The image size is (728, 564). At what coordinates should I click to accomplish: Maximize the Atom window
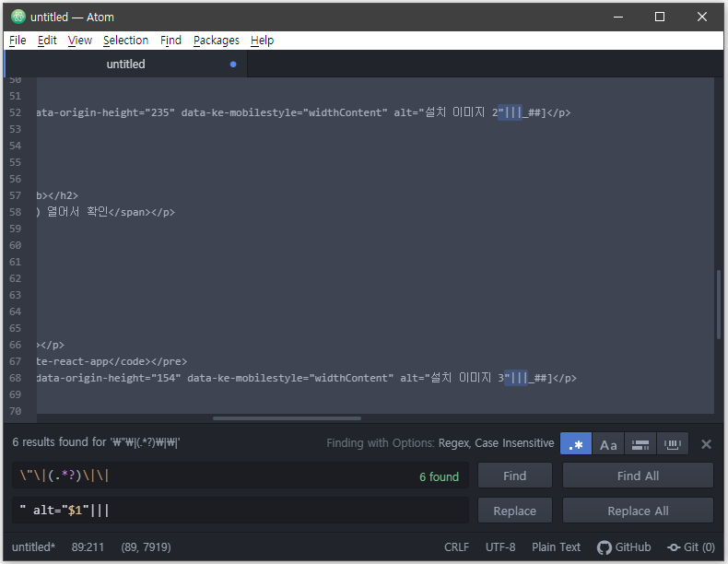[659, 18]
